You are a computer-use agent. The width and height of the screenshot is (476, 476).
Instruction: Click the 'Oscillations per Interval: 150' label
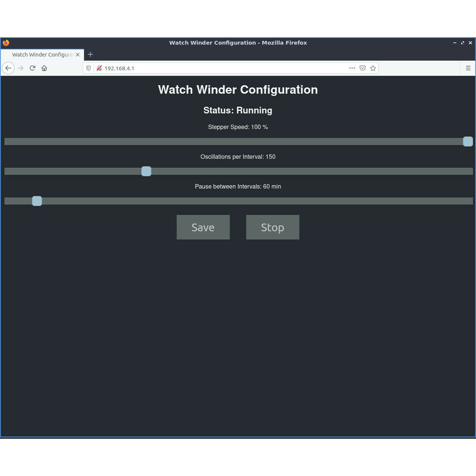pyautogui.click(x=238, y=157)
